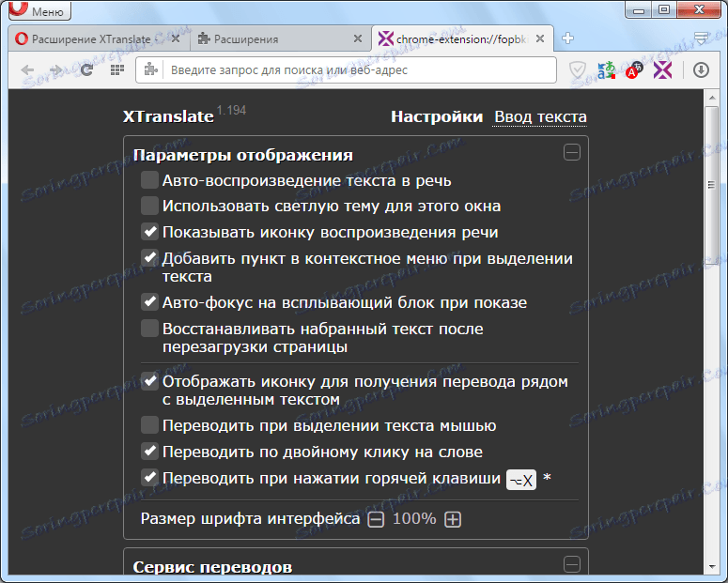This screenshot has width=728, height=583.
Task: Go forward with the forward arrow
Action: tap(56, 70)
